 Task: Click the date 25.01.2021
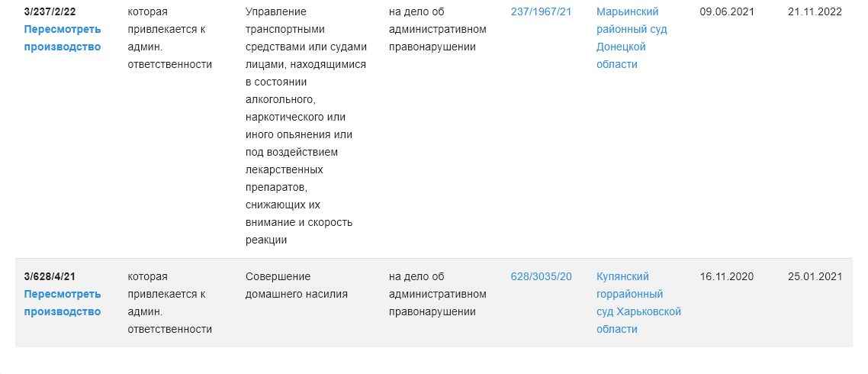[x=815, y=277]
